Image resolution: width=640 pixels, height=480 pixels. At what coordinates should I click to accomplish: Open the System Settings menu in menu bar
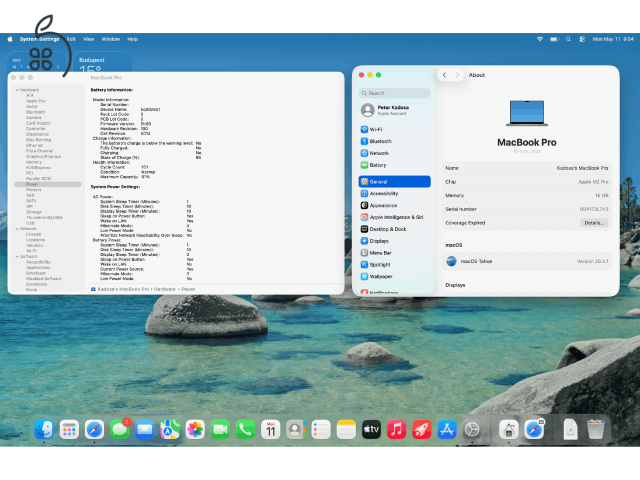point(39,39)
